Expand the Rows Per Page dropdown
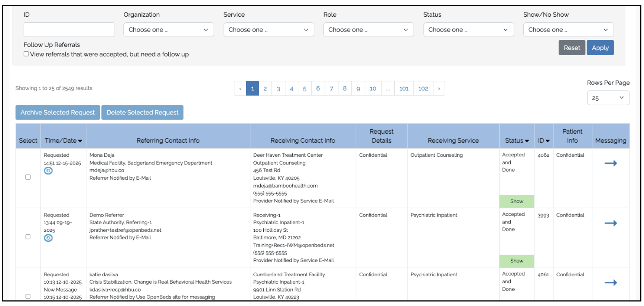This screenshot has width=644, height=306. tap(608, 98)
